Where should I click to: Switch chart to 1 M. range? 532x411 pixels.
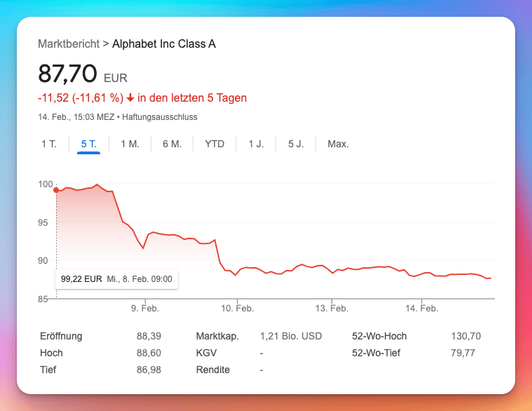coord(130,144)
